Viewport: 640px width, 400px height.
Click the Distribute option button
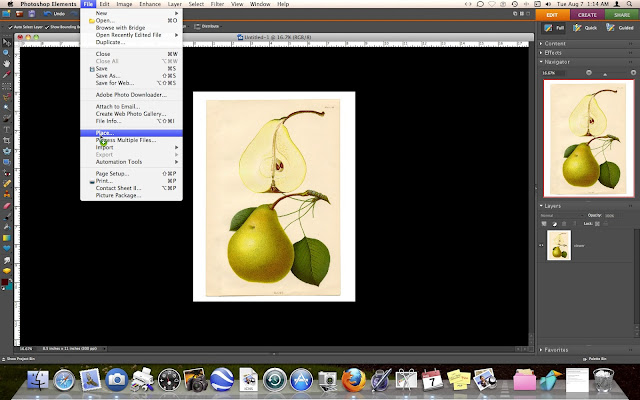point(207,27)
